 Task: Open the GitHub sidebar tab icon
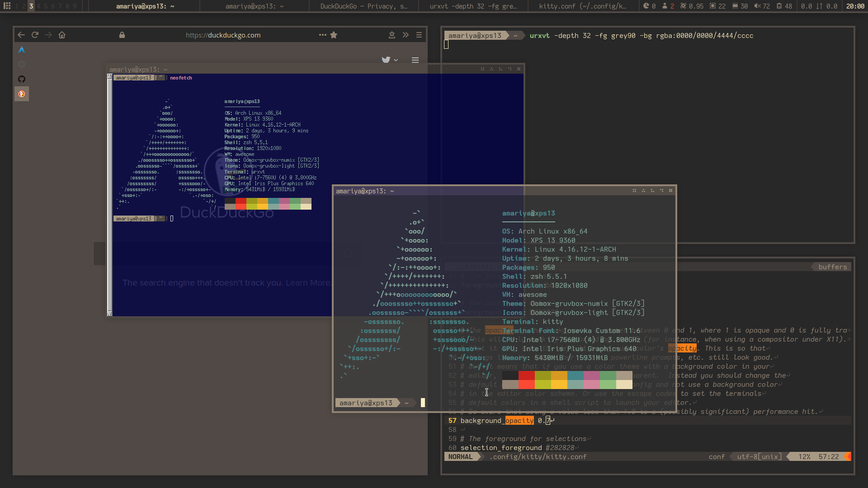click(x=22, y=79)
